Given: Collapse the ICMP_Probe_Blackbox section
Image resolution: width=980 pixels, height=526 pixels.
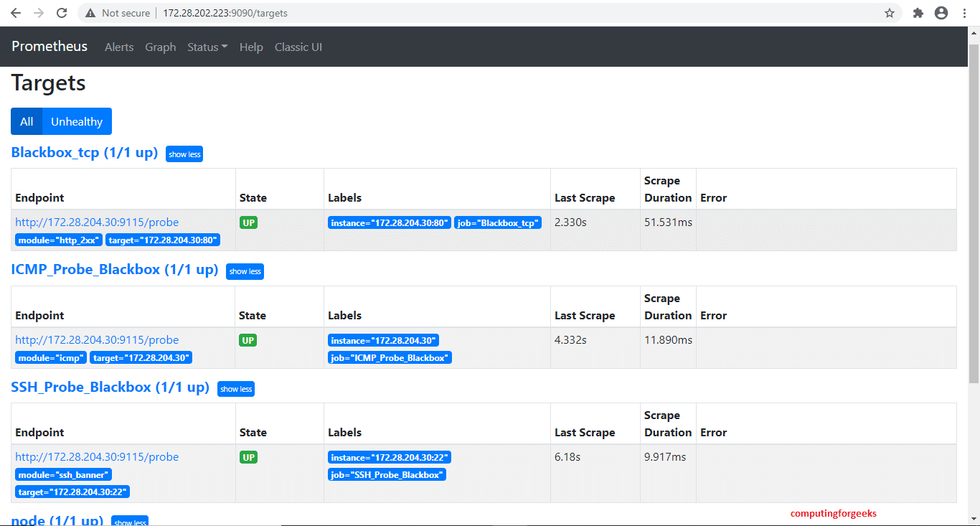Looking at the screenshot, I should (x=245, y=271).
